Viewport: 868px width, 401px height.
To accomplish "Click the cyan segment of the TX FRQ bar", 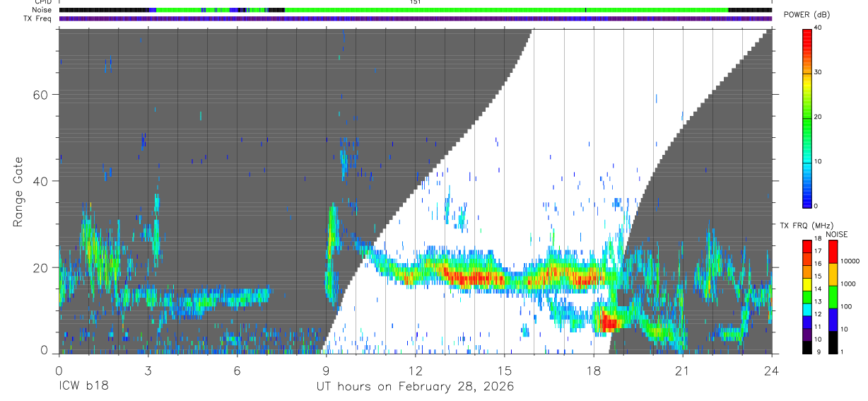I will pyautogui.click(x=807, y=310).
